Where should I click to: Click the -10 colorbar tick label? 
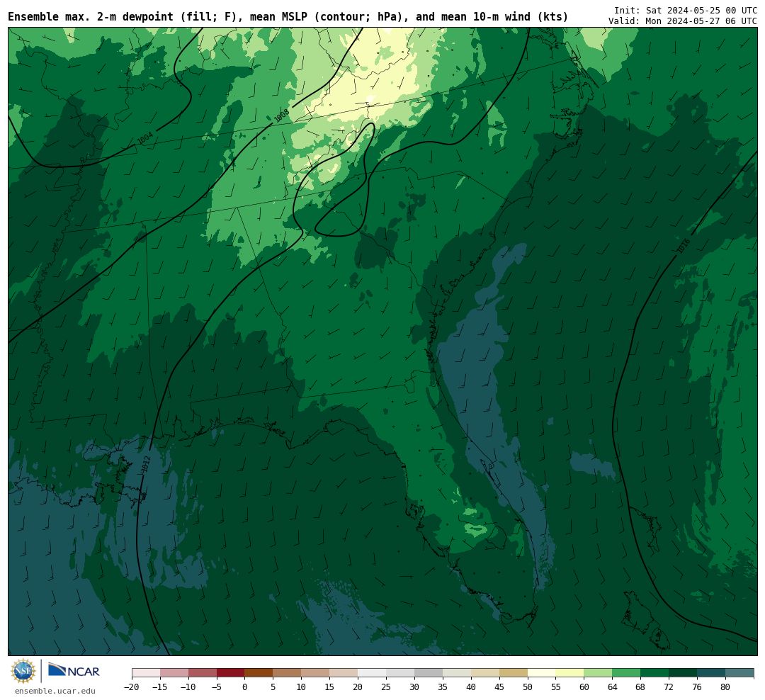188,687
